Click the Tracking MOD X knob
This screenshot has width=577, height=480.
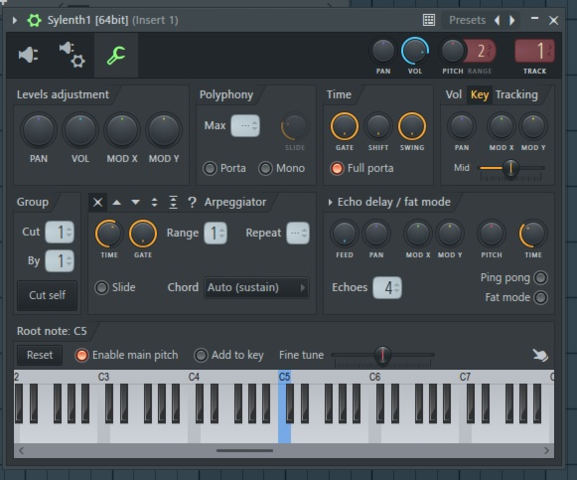501,127
